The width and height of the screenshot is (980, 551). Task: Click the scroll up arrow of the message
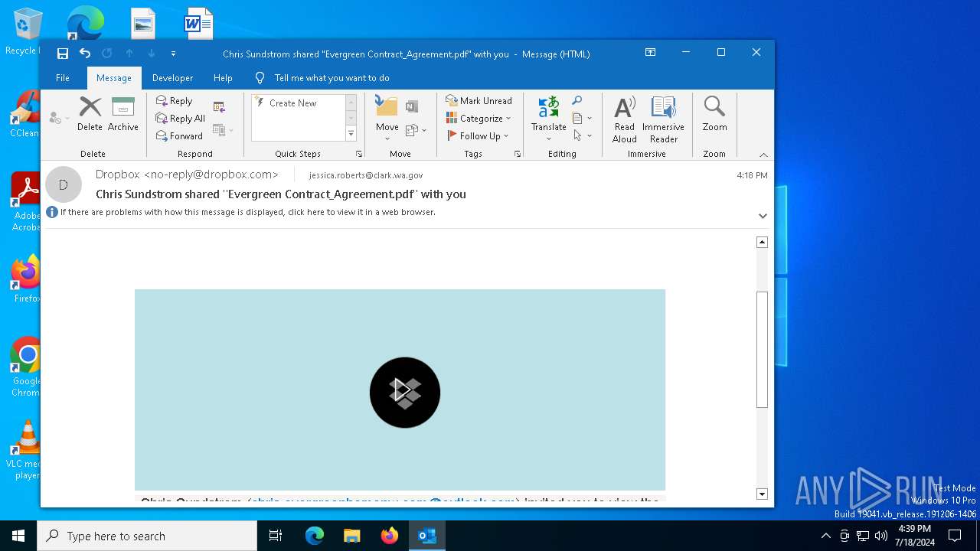pyautogui.click(x=762, y=242)
